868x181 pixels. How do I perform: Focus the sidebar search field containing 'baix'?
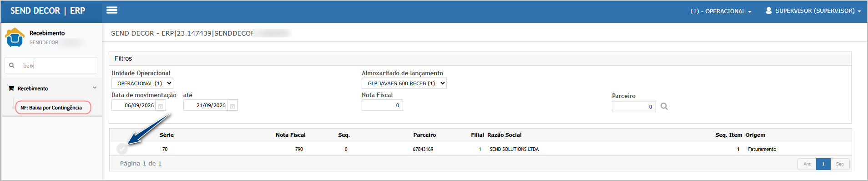click(51, 65)
